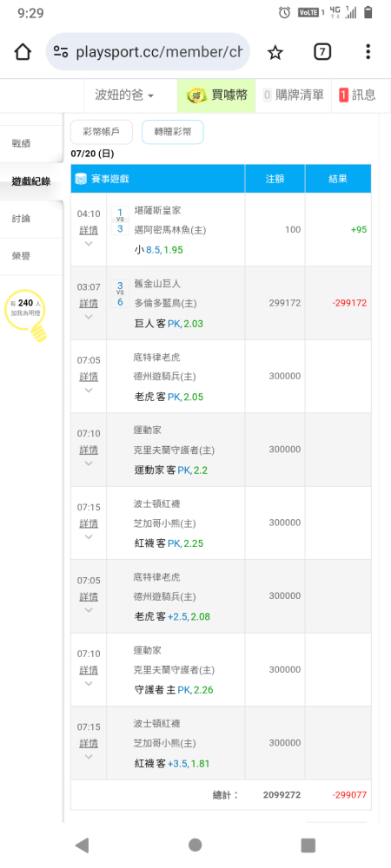Open Chrome three-dot menu
This screenshot has width=391, height=868.
tap(368, 52)
